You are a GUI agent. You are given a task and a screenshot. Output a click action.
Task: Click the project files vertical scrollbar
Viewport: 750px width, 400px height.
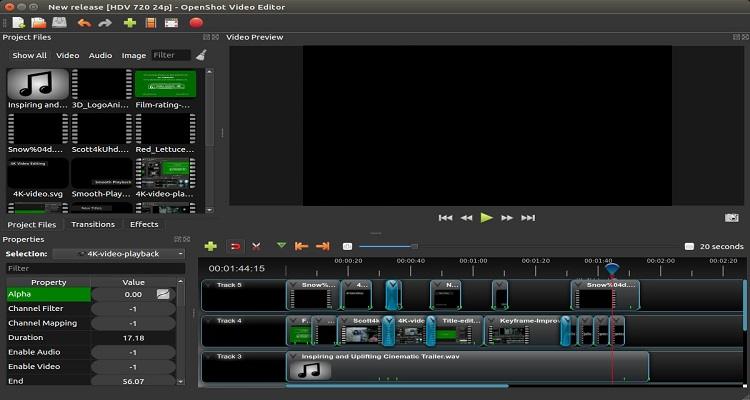pos(209,110)
